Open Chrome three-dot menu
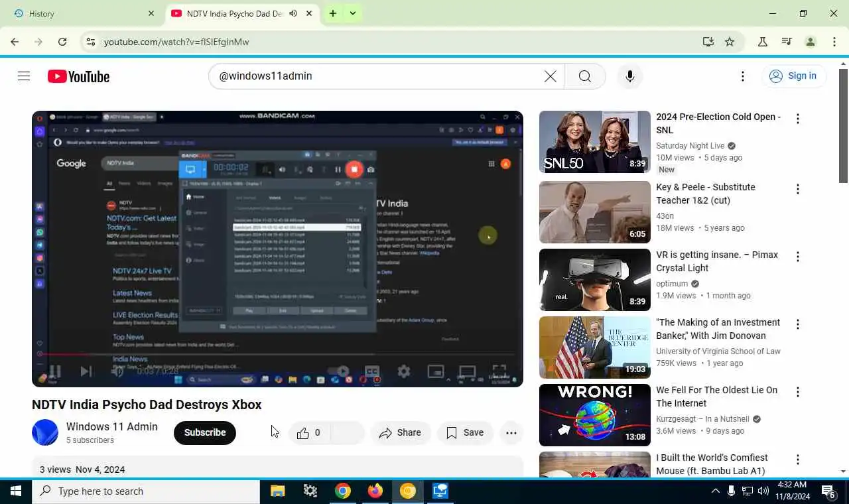This screenshot has width=849, height=504. point(834,42)
